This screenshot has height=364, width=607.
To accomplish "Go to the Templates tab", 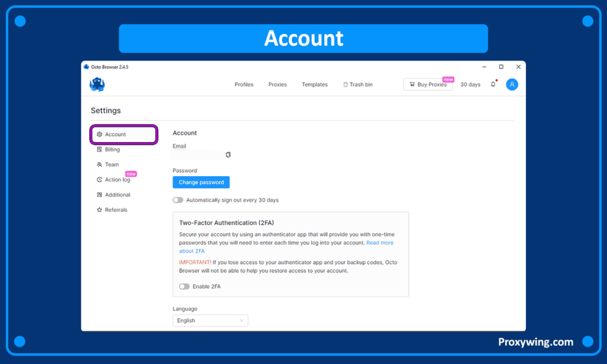I will (314, 85).
